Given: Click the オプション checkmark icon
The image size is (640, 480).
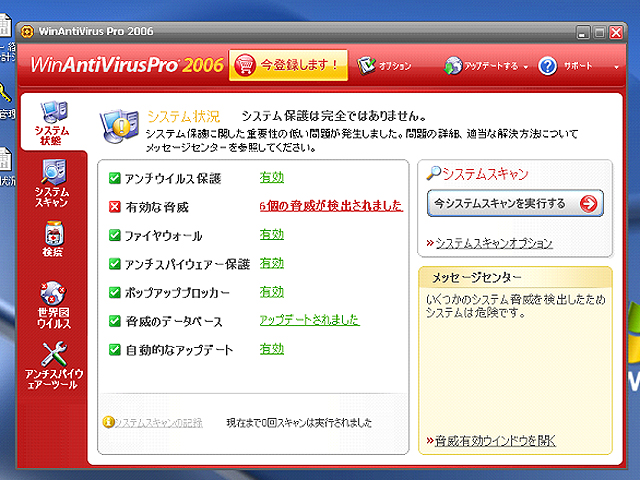Looking at the screenshot, I should coord(366,65).
